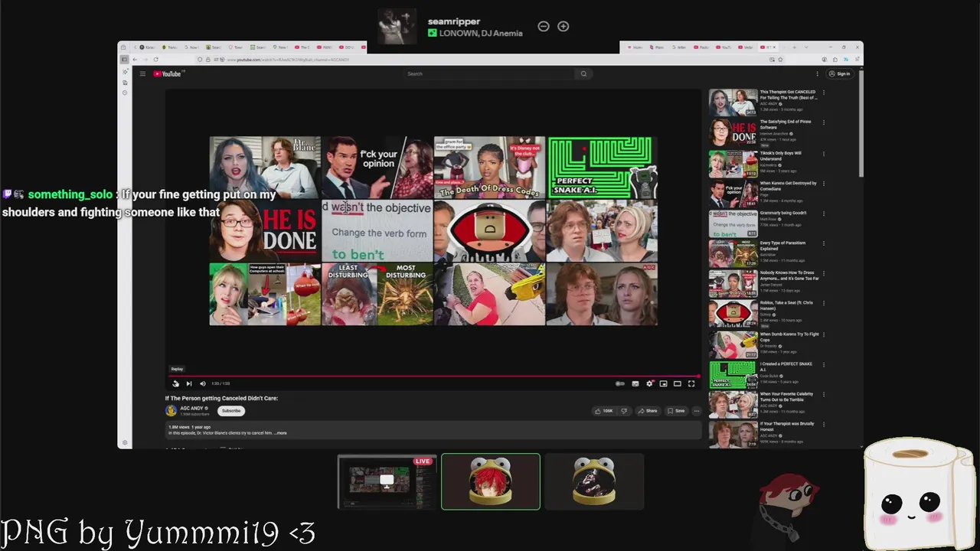980x551 pixels.
Task: Switch to the 'Home' browser tab
Action: click(x=635, y=47)
